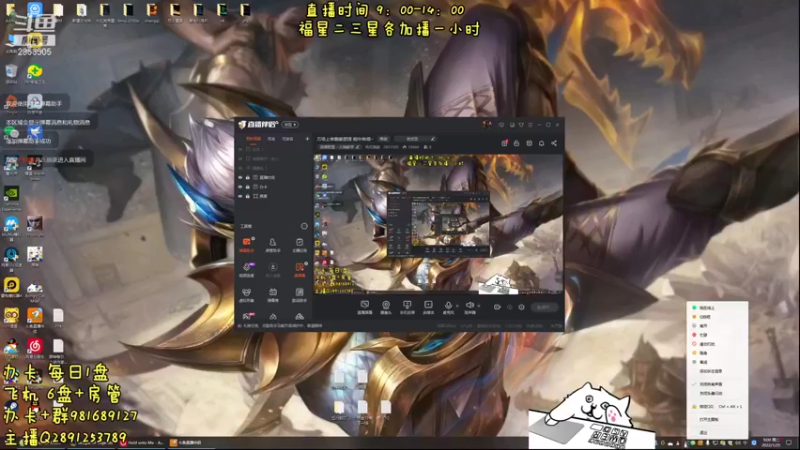Viewport: 800px width, 450px height.
Task: Add a multimedia source from bottom toolbar
Action: coord(428,307)
